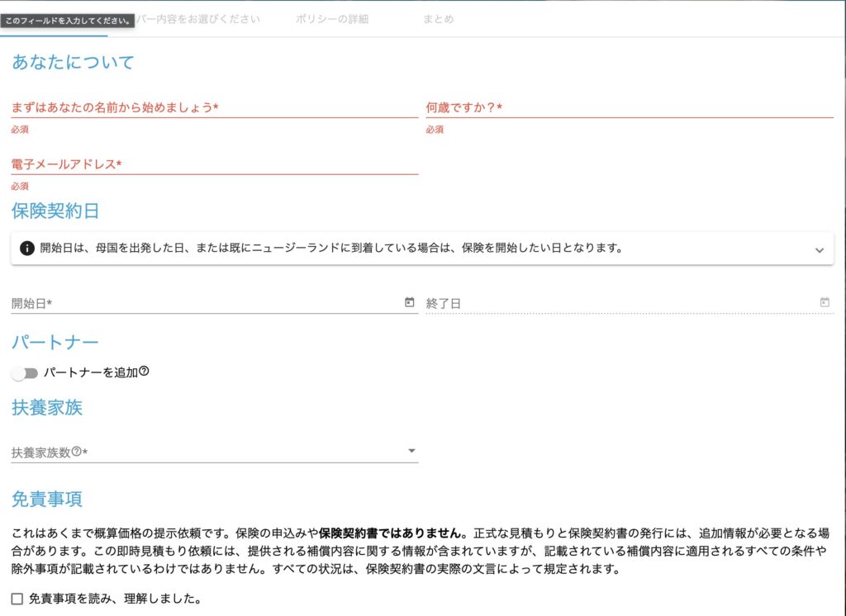Switch to the ポリシーの詳細 tab
The image size is (846, 616).
coord(332,19)
